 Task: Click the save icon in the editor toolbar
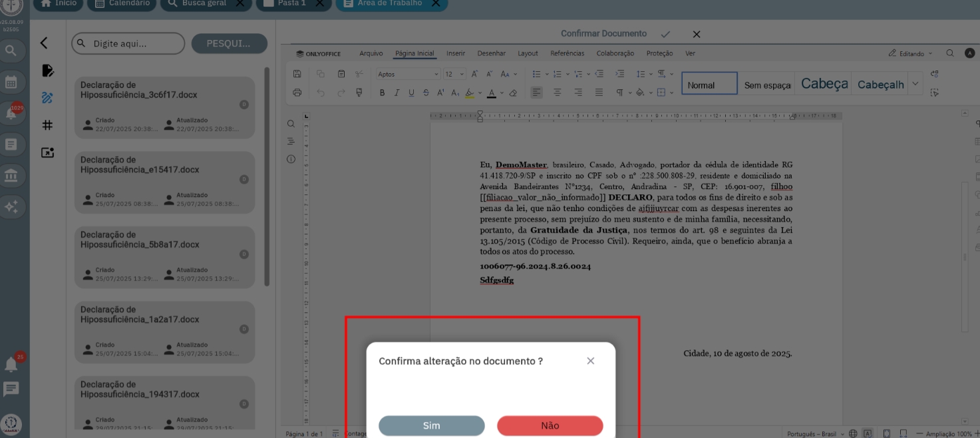pyautogui.click(x=297, y=74)
